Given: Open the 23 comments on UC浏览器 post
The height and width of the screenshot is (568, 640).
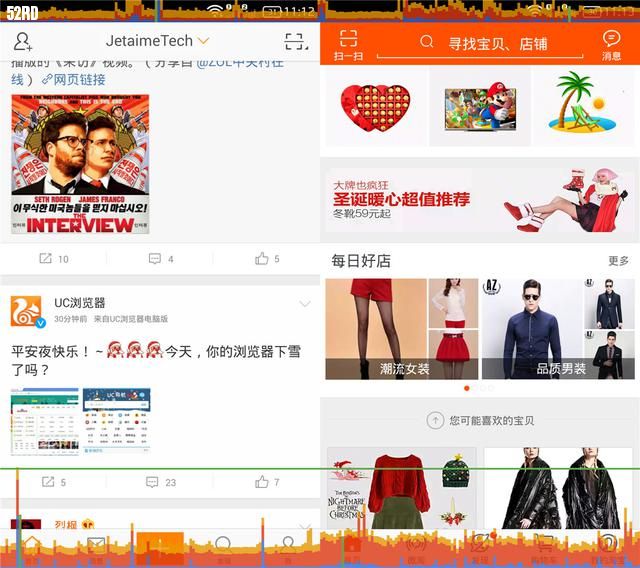Looking at the screenshot, I should [x=161, y=482].
